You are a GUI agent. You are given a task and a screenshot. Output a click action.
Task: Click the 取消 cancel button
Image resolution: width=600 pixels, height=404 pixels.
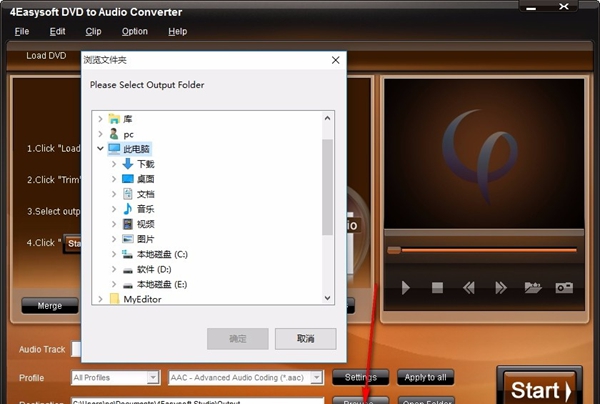point(305,339)
